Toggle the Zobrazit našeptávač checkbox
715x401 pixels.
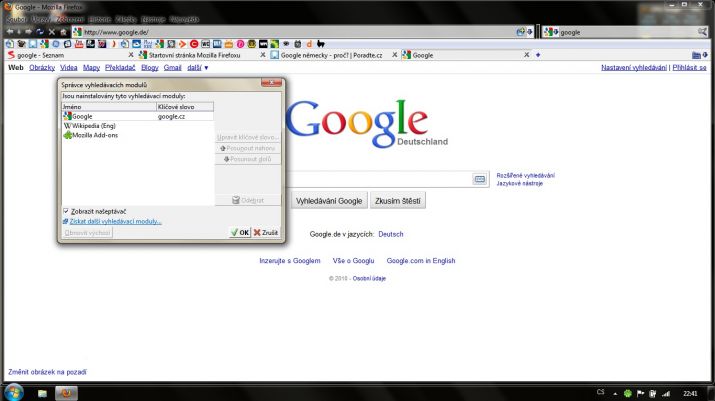coord(66,211)
